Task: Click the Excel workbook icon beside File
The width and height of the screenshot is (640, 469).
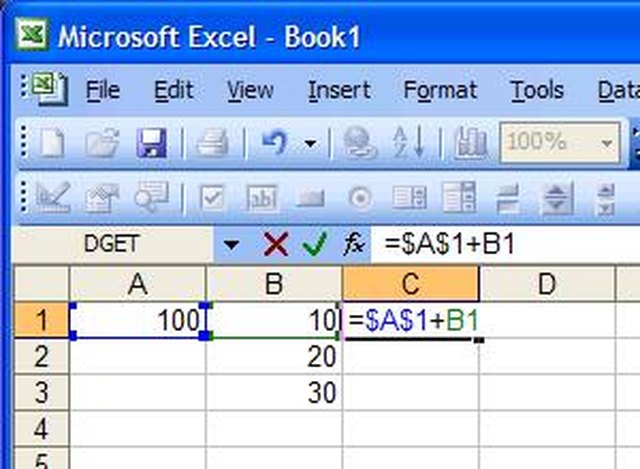Action: pos(49,89)
